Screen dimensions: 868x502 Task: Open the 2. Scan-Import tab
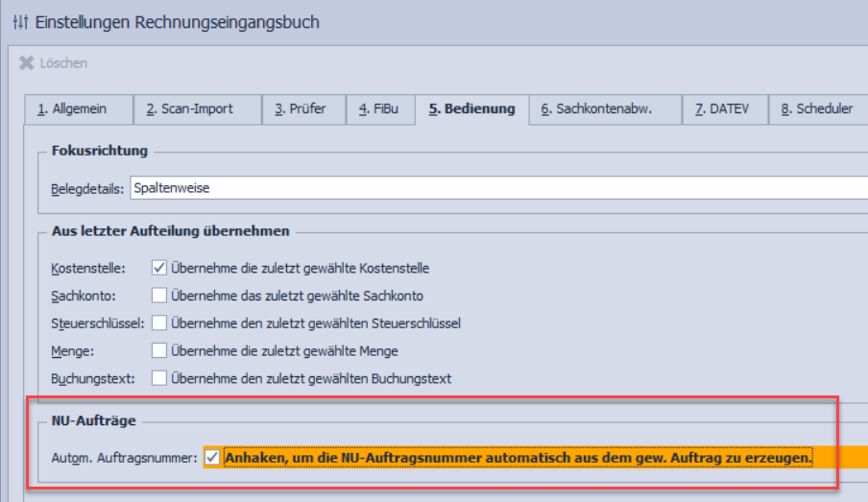click(189, 109)
